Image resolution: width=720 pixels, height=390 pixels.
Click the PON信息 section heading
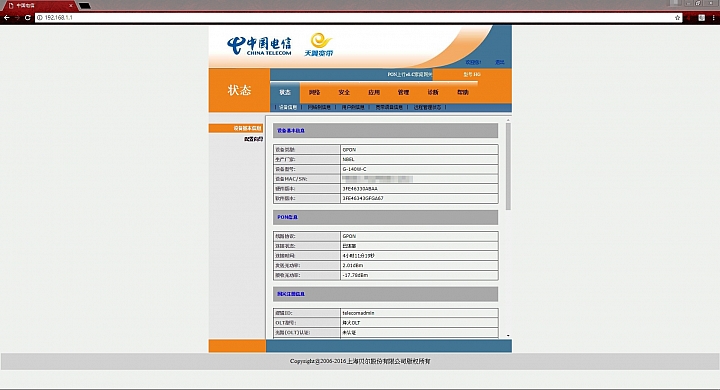click(287, 217)
